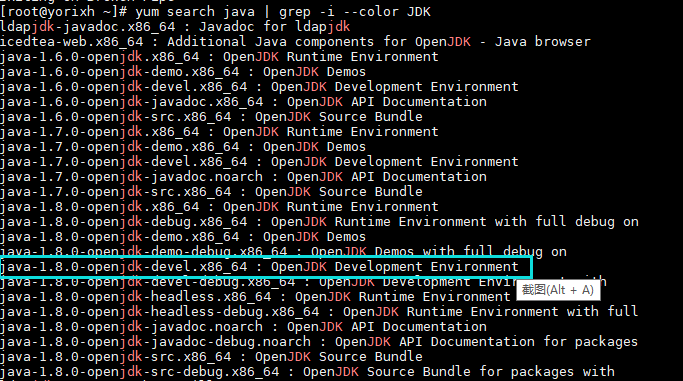Viewport: 683px width, 381px height.
Task: Click the 截图(Alt + A) tooltip button
Action: [558, 290]
